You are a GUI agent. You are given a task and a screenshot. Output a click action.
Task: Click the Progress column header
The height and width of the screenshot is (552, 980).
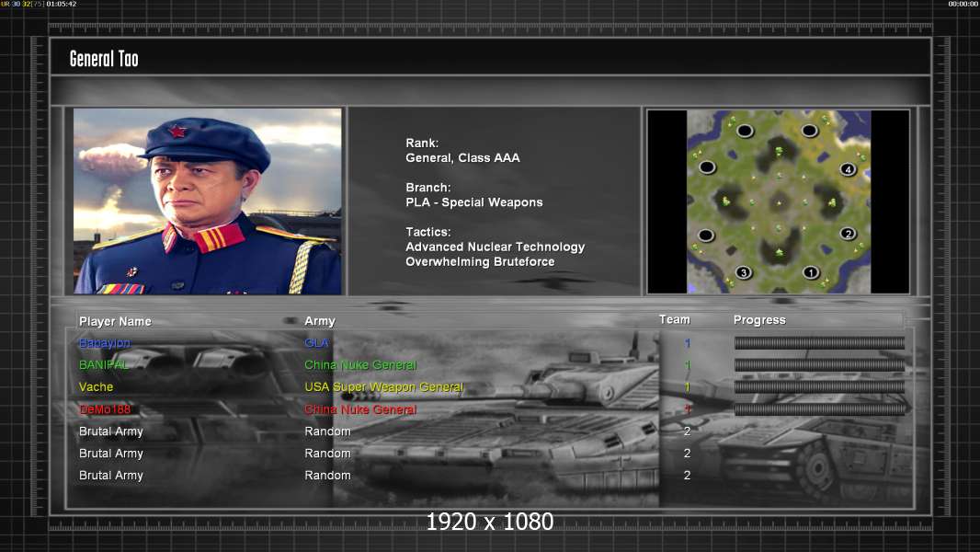coord(759,320)
